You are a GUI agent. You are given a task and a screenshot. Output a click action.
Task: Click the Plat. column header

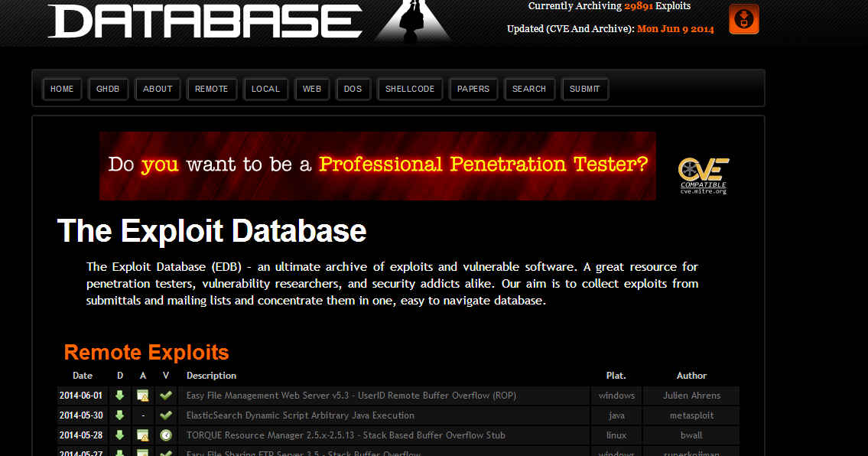tap(616, 376)
